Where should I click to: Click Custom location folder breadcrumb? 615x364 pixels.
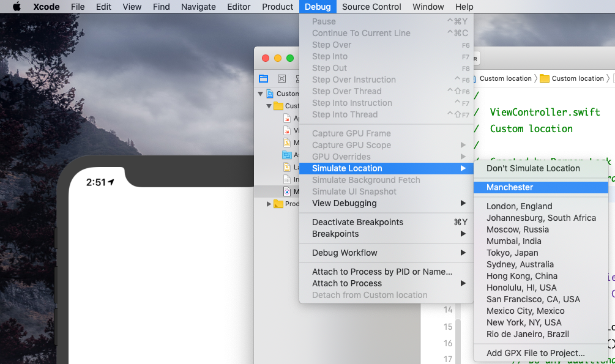pyautogui.click(x=573, y=78)
